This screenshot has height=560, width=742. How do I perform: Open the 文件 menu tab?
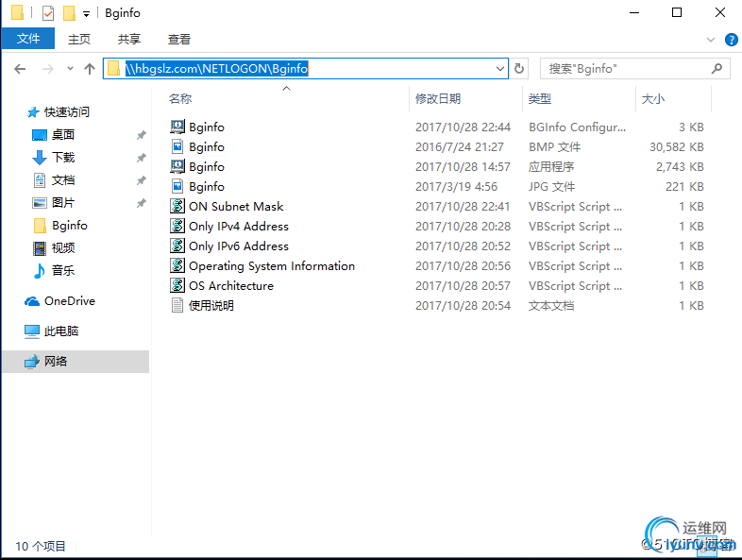pyautogui.click(x=28, y=39)
